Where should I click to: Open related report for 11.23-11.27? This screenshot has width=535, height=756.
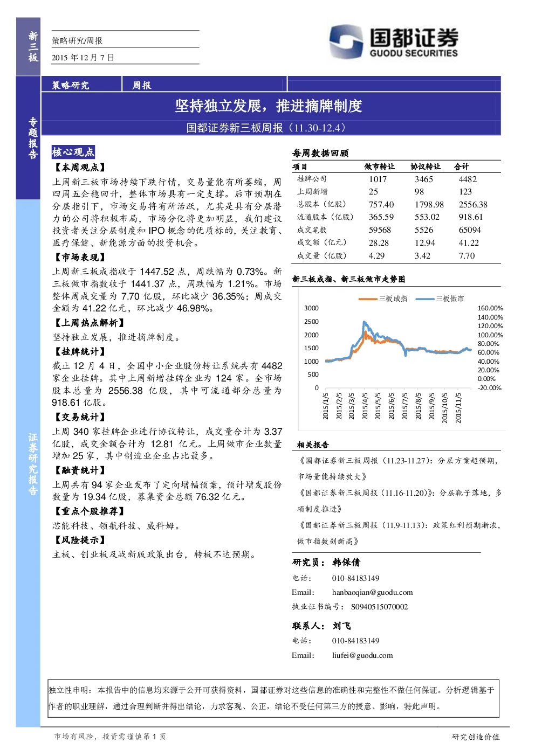point(399,469)
